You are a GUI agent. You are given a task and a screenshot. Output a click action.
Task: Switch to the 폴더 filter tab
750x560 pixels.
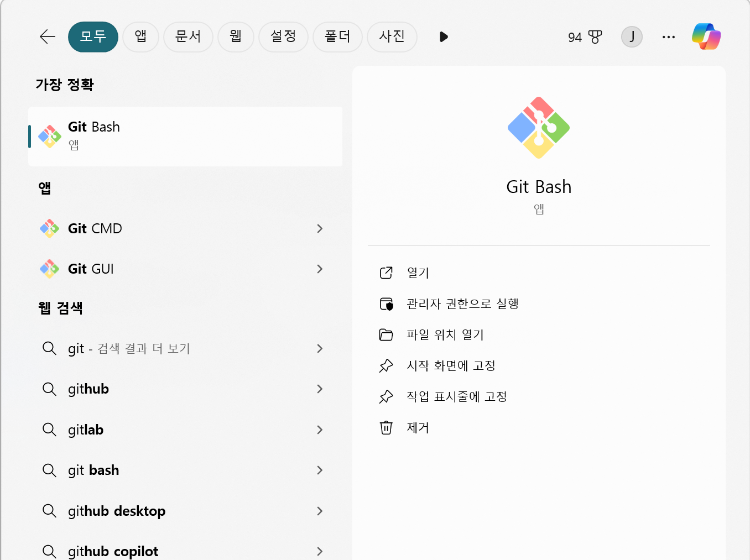(x=337, y=37)
